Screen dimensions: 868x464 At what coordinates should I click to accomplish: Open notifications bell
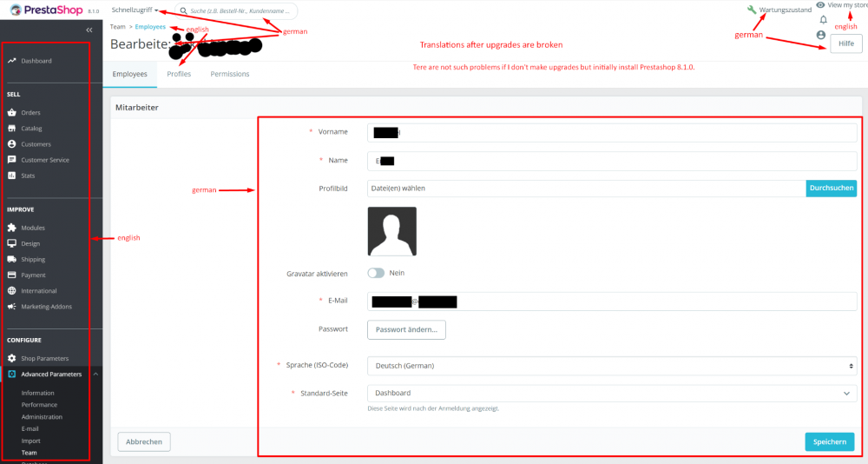[x=823, y=20]
